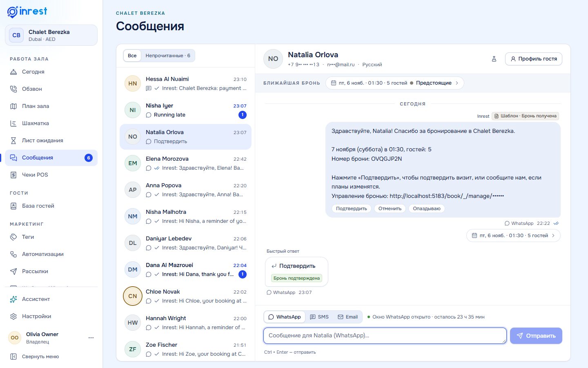Image resolution: width=588 pixels, height=368 pixels.
Task: Click the Подтвердить button inside the message bubble
Action: click(x=352, y=209)
